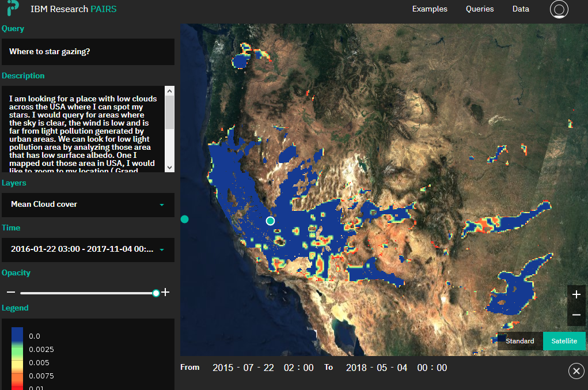Click the IBM Research PAIRS title link
The image size is (588, 390).
(74, 9)
